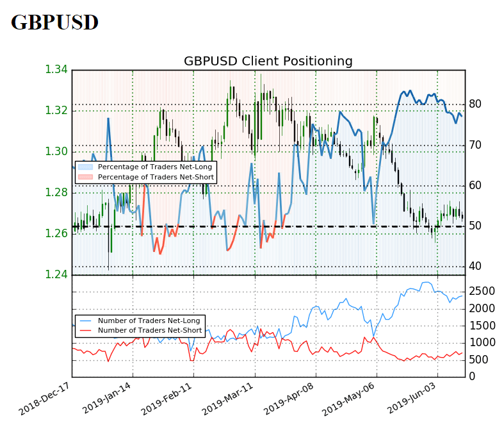Click 'Number of Traders Net-Short' legend entry
The width and height of the screenshot is (504, 425).
point(149,330)
